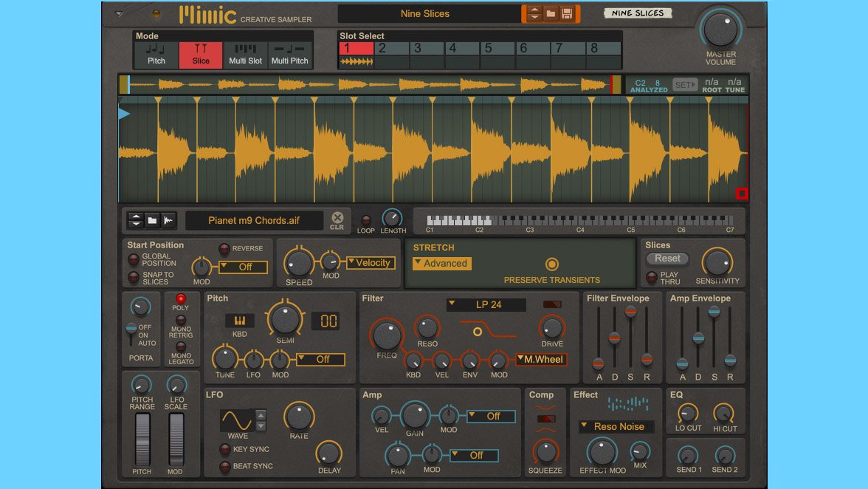868x489 pixels.
Task: Click the browse sample folder icon
Action: tap(152, 220)
